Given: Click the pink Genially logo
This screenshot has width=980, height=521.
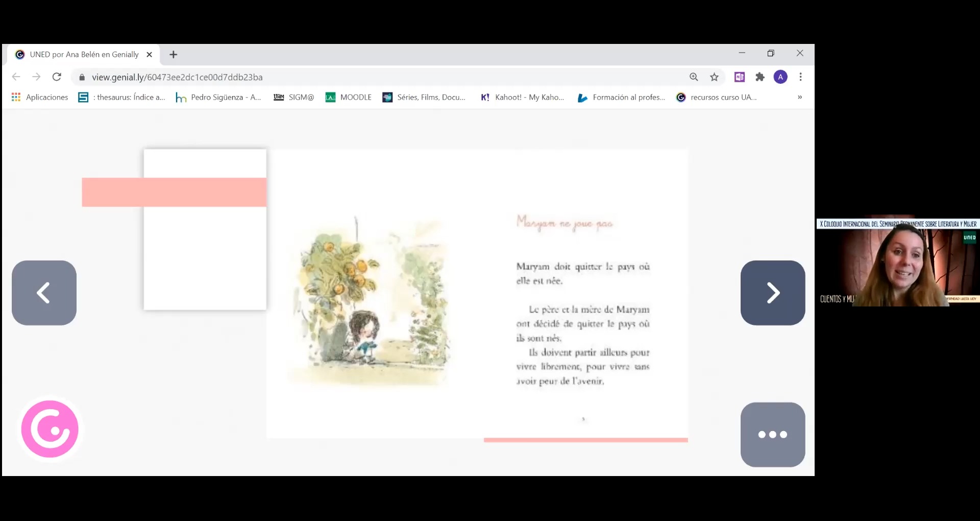Looking at the screenshot, I should pyautogui.click(x=50, y=429).
